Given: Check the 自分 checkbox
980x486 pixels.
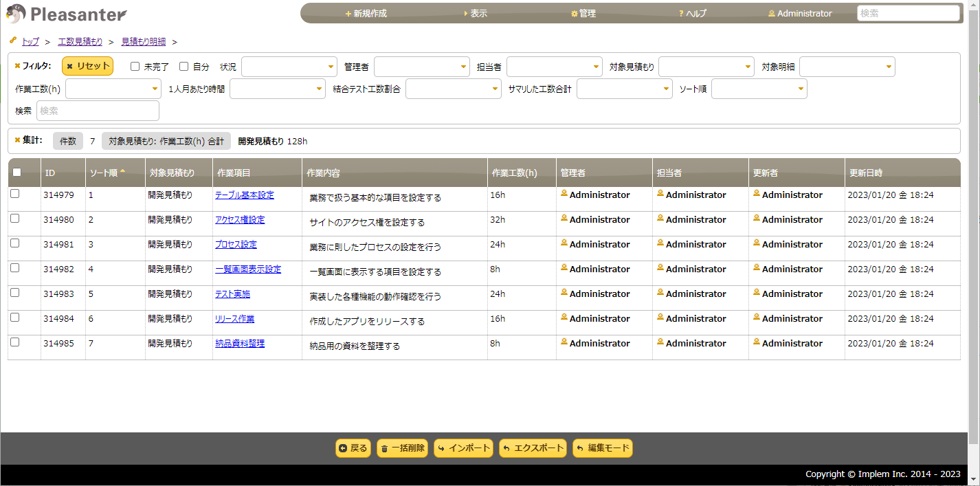Looking at the screenshot, I should (183, 65).
